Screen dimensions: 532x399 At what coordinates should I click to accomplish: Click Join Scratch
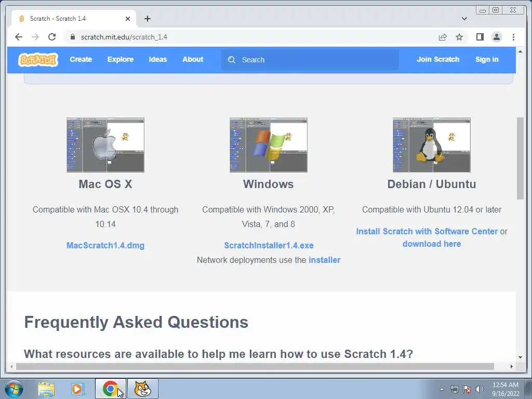(437, 59)
